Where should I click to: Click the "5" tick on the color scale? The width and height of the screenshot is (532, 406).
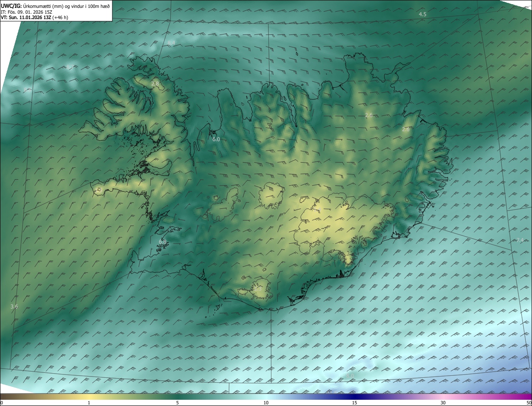177,403
